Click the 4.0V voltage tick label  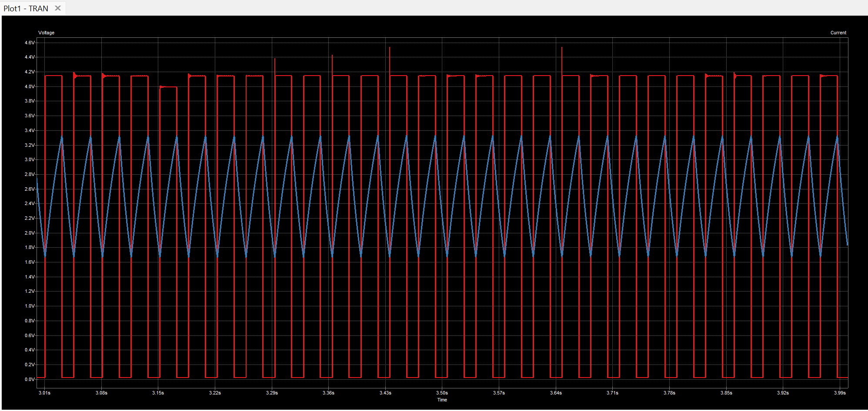pyautogui.click(x=30, y=86)
